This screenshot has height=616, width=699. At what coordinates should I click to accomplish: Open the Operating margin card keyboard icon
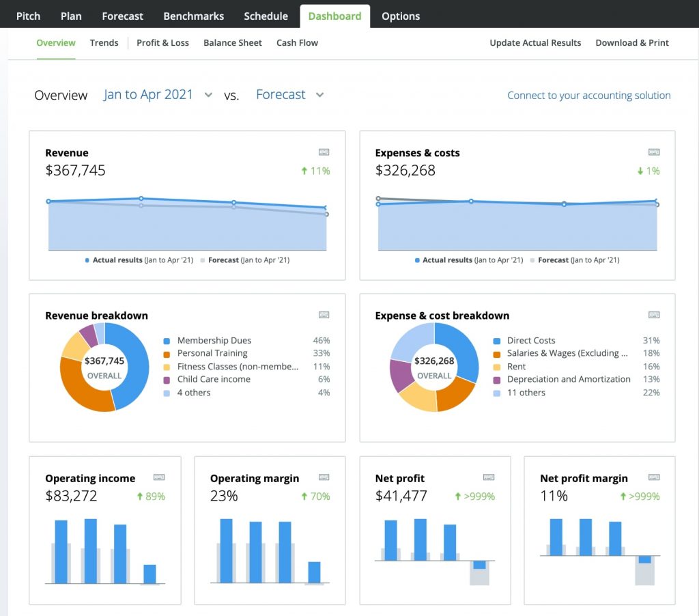click(324, 477)
